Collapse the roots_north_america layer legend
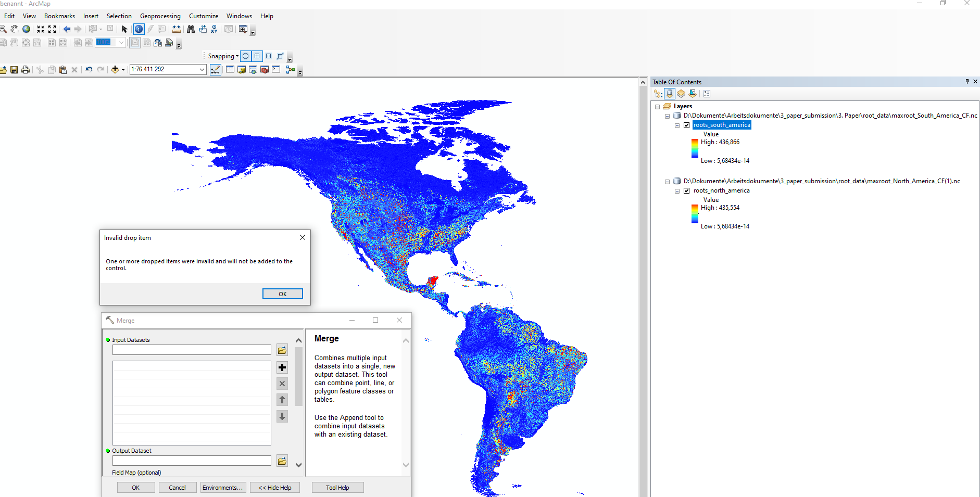Image resolution: width=980 pixels, height=497 pixels. click(x=677, y=191)
